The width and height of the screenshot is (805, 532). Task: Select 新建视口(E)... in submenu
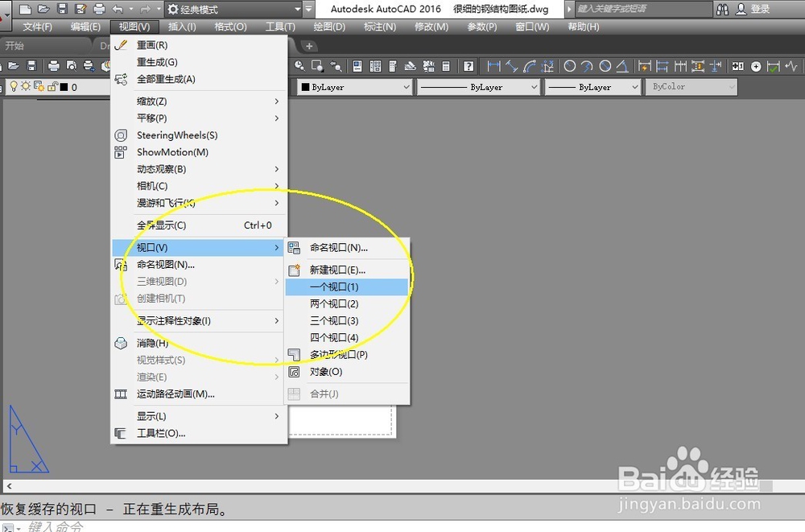(x=346, y=270)
